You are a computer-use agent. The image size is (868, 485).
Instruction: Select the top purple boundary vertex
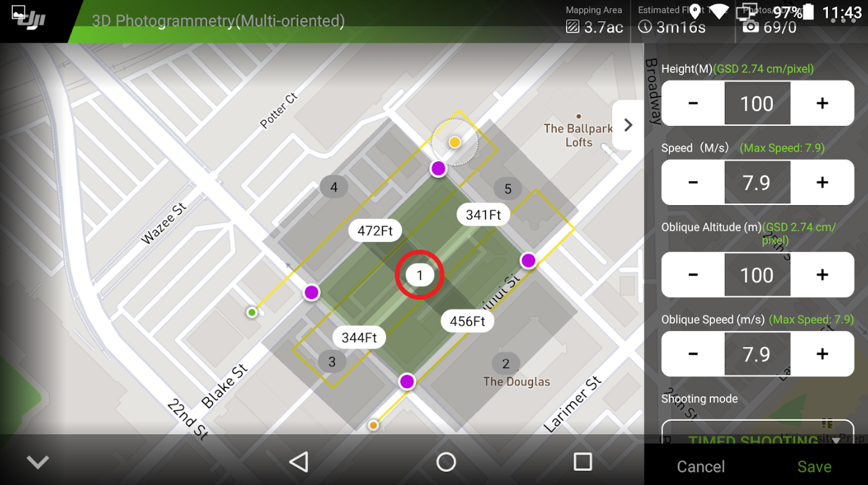point(438,168)
